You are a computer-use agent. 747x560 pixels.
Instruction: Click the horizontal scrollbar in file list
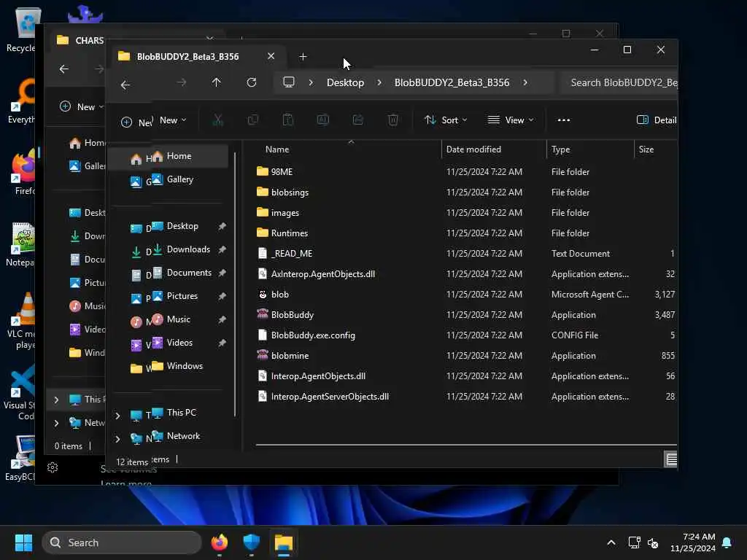click(x=465, y=445)
